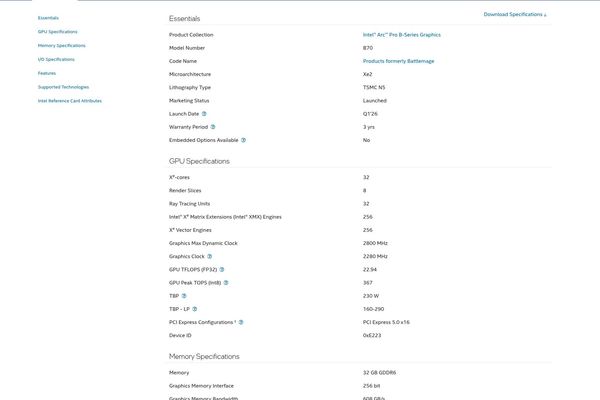Viewport: 600px width, 400px height.
Task: Navigate to Features section in sidebar
Action: click(47, 73)
